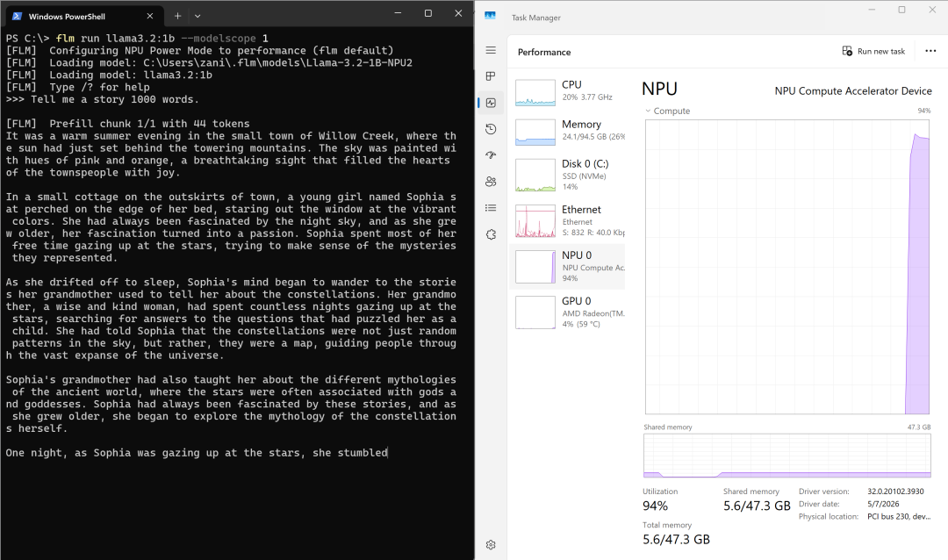Open Task Manager settings gear
Screen dimensions: 948x560
tap(491, 545)
